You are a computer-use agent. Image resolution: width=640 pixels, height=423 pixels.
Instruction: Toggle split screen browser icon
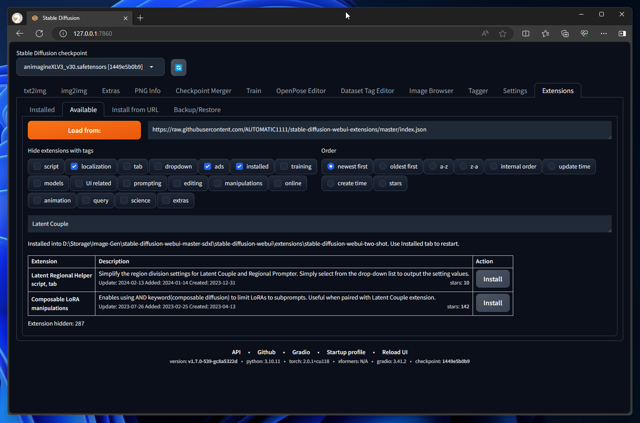526,33
